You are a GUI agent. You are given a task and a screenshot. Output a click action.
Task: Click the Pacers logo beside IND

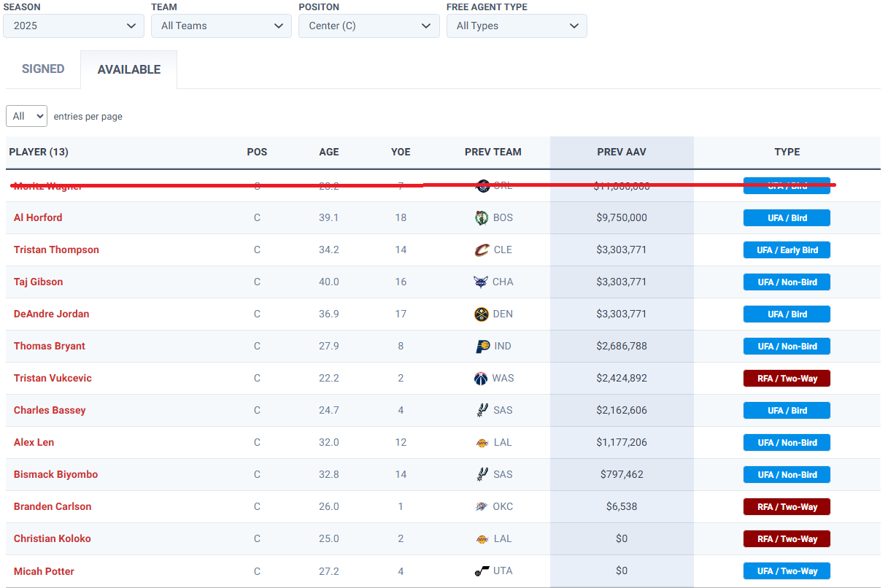tap(482, 346)
